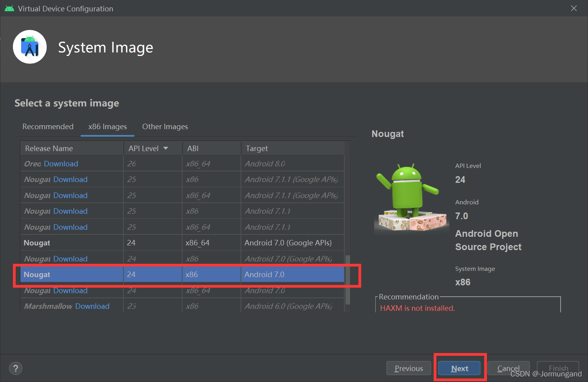
Task: Close the Virtual Device Configuration dialog
Action: coord(574,8)
